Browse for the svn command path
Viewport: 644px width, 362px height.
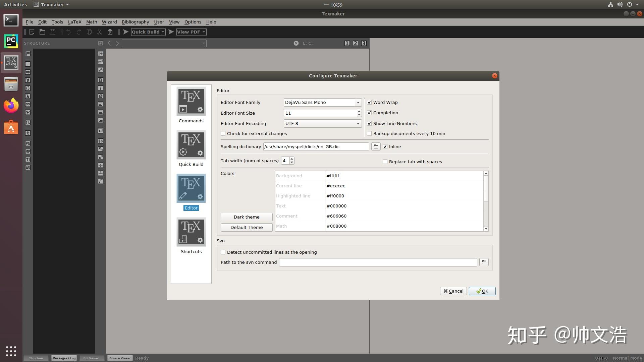484,262
